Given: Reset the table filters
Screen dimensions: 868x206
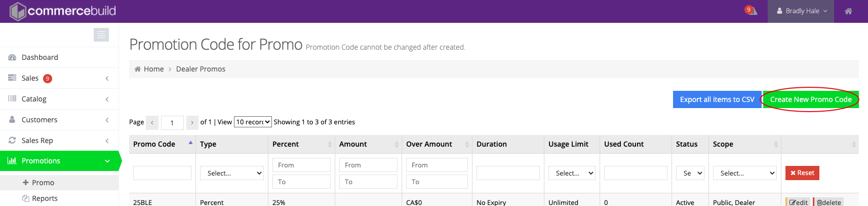Looking at the screenshot, I should [802, 173].
